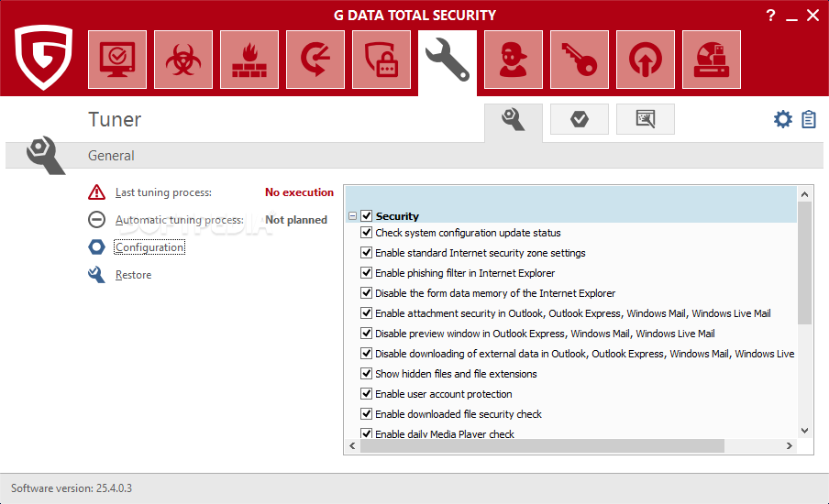Click the 'Software version: 25.4.0.3' text
Screen dimensions: 829x504
[72, 488]
